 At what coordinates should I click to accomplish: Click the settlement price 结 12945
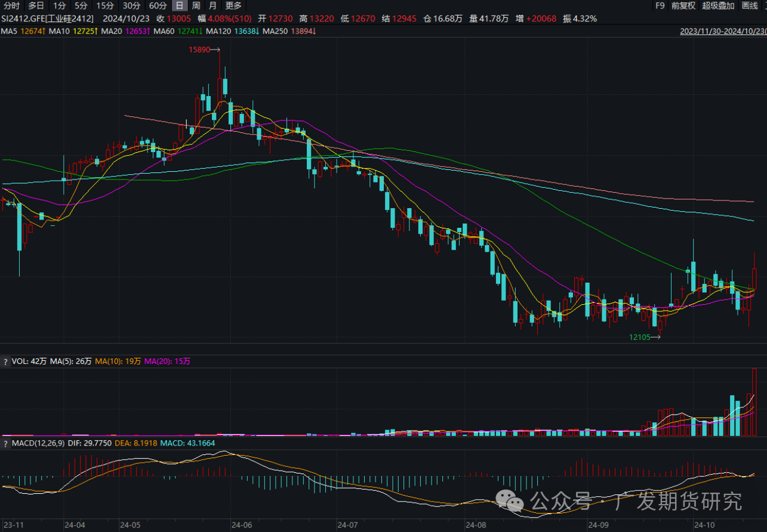399,18
